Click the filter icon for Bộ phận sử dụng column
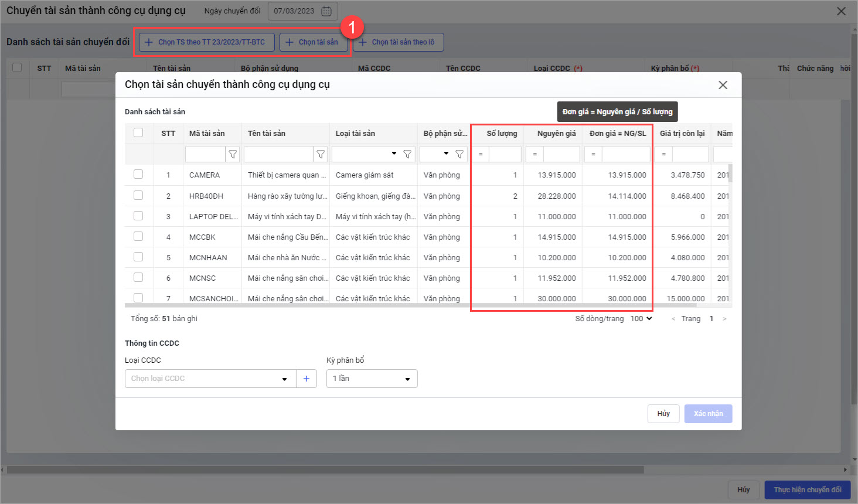 [459, 154]
